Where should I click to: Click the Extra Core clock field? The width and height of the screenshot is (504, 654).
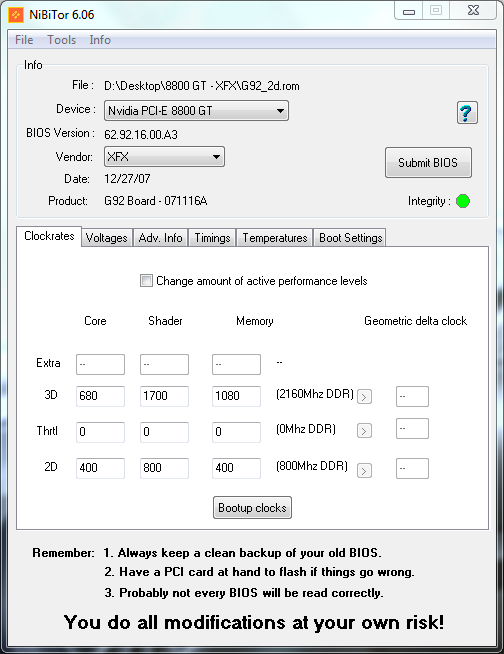click(100, 364)
